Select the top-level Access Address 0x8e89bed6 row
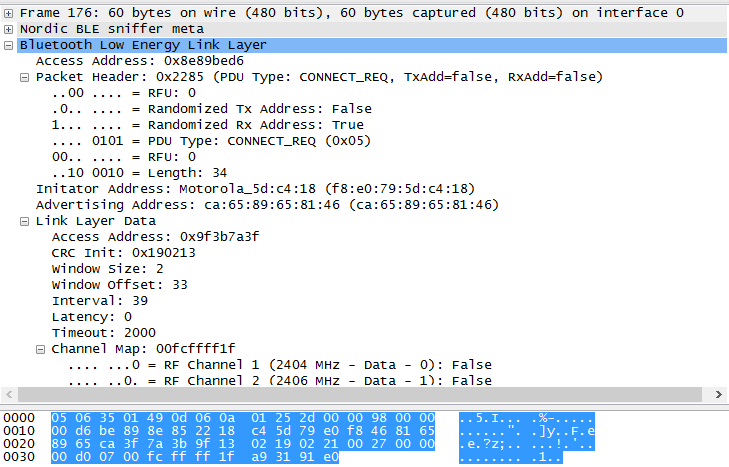Screen dimensions: 729x467 139,61
